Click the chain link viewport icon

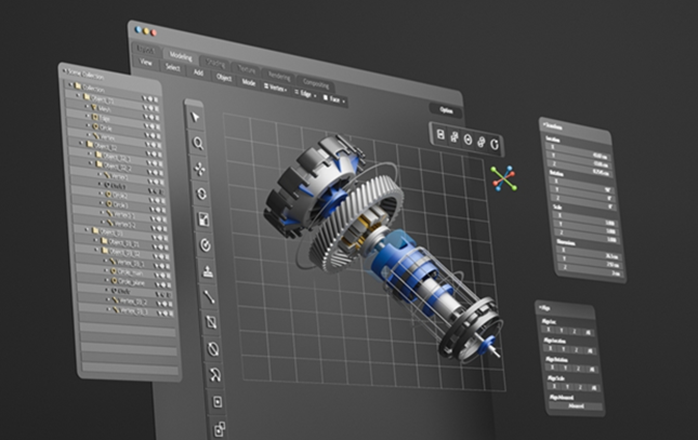481,142
